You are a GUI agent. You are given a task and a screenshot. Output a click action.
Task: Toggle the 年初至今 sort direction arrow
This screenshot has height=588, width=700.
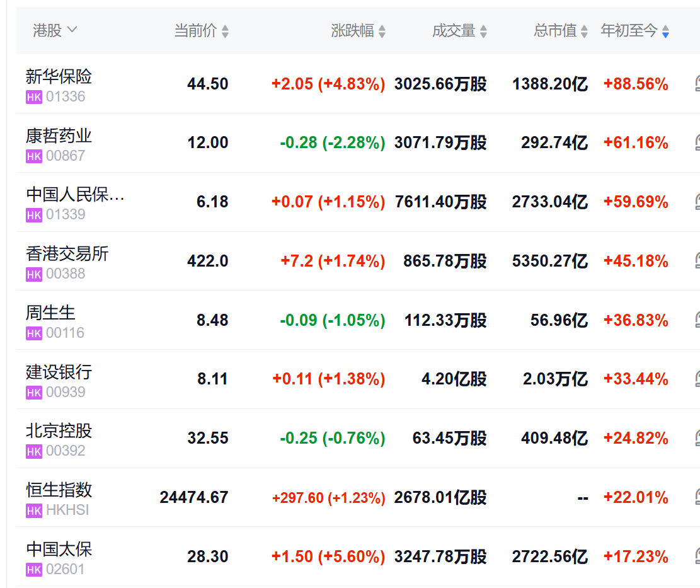click(x=665, y=31)
